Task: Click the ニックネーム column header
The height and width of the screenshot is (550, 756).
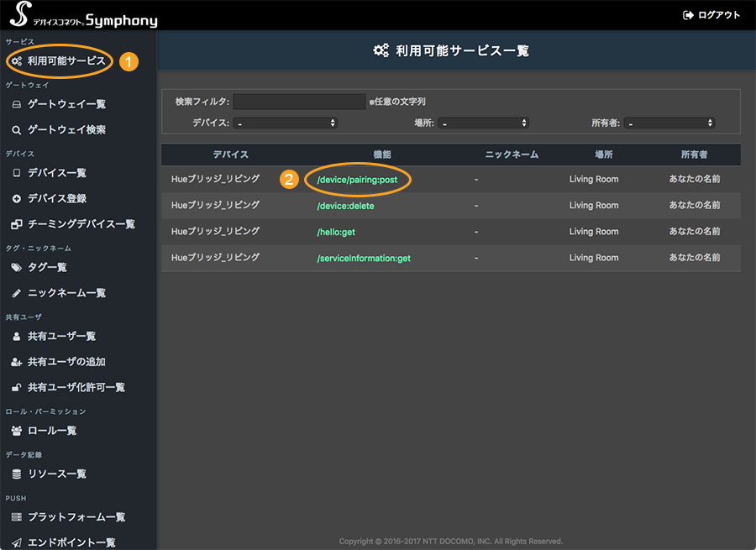Action: (512, 155)
